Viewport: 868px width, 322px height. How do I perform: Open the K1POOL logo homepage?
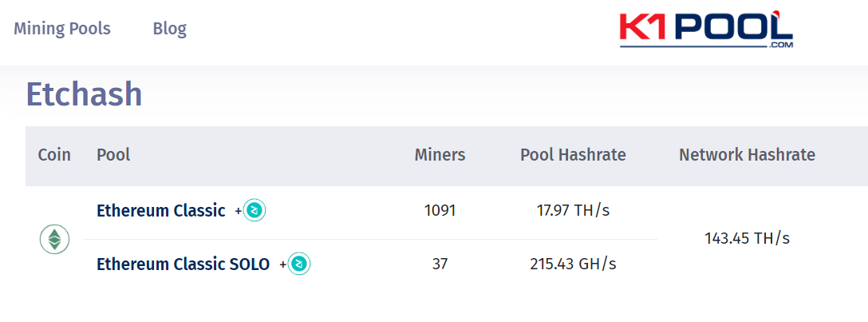706,30
